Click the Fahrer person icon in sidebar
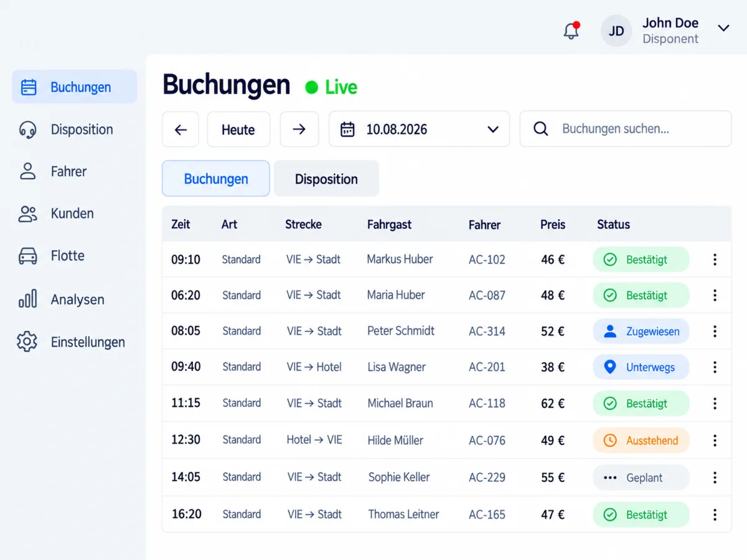Image resolution: width=747 pixels, height=560 pixels. click(27, 171)
